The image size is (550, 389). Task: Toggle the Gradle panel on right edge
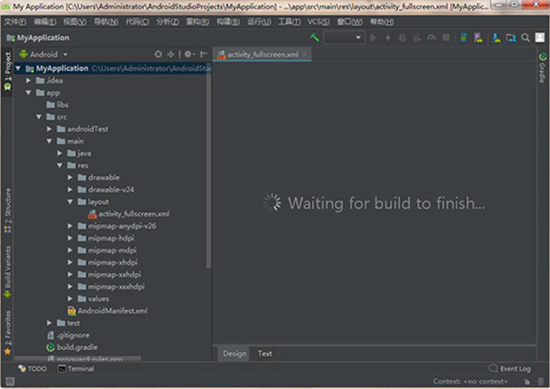[x=542, y=67]
